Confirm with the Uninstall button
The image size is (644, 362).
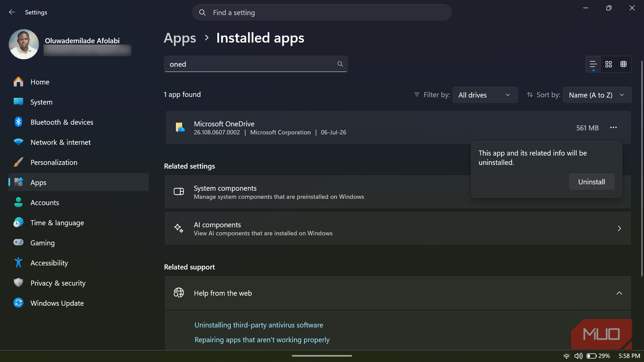pos(592,182)
